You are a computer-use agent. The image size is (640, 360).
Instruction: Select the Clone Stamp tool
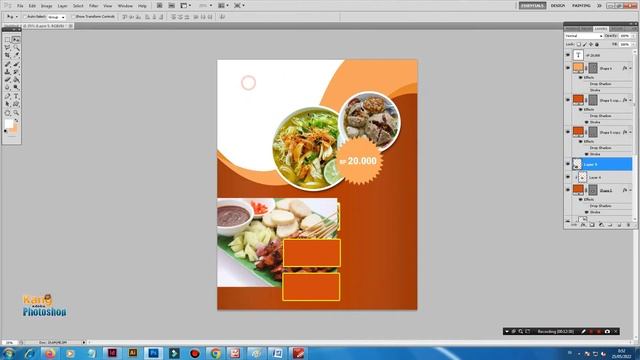coord(7,72)
